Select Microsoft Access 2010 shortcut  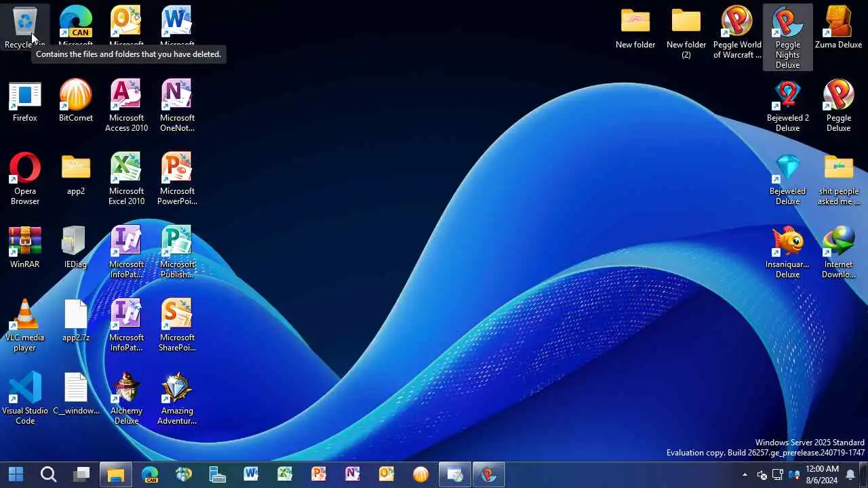pos(126,106)
